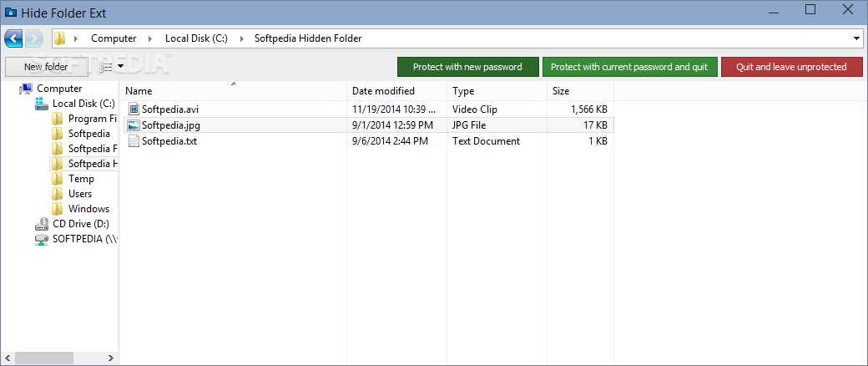This screenshot has width=868, height=366.
Task: Open the view options dropdown arrow
Action: click(121, 67)
